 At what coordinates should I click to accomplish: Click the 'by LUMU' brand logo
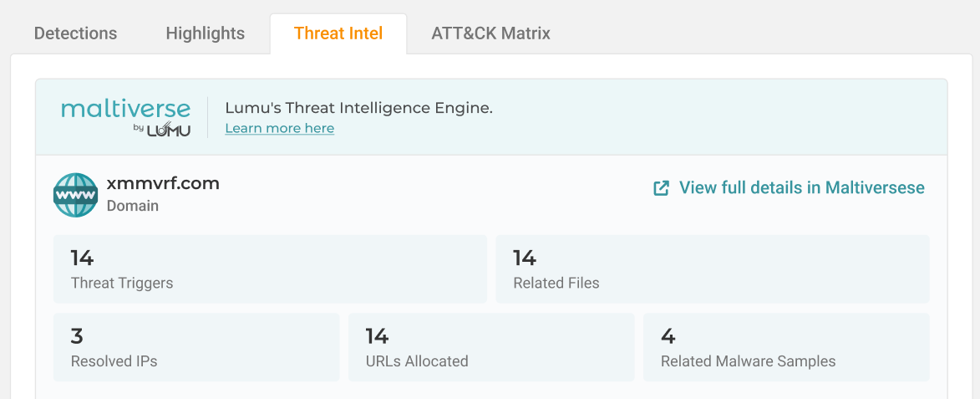[161, 130]
